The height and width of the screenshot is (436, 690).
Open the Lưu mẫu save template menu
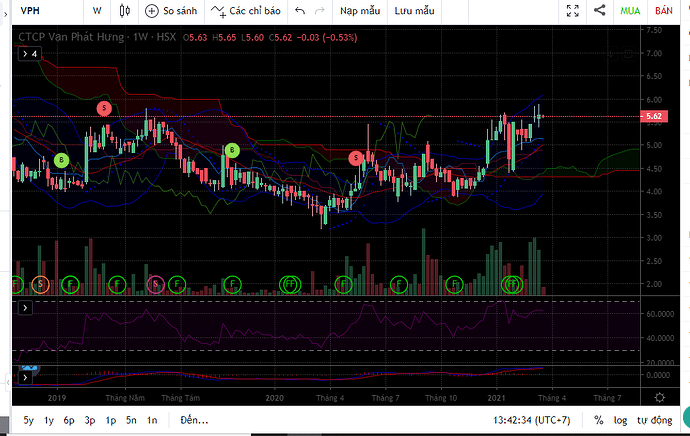[x=414, y=10]
